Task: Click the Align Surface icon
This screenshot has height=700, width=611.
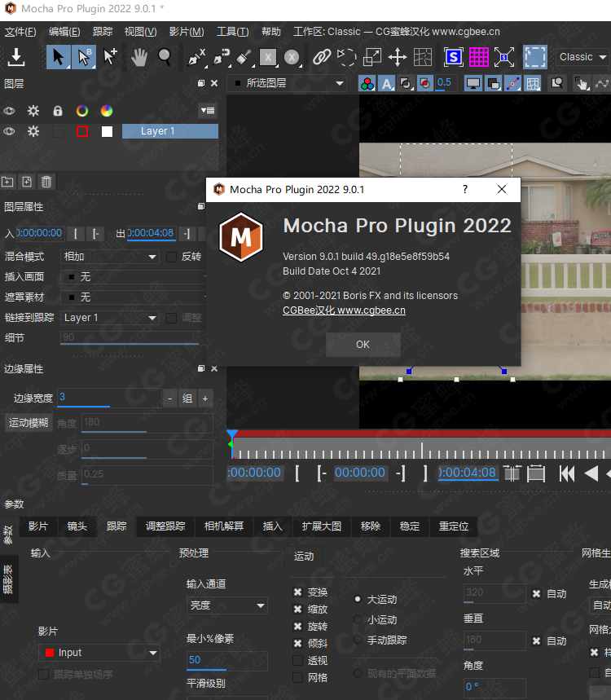Action: (x=504, y=57)
